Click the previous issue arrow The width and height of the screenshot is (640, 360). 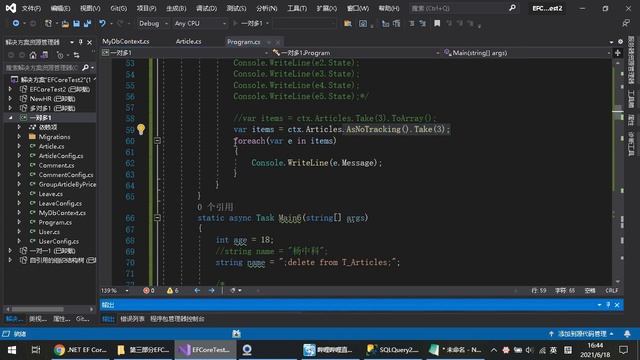pos(197,291)
